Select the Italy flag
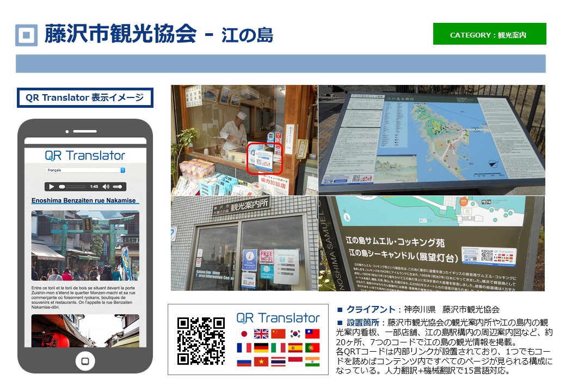This screenshot has width=566, height=392. pyautogui.click(x=278, y=347)
